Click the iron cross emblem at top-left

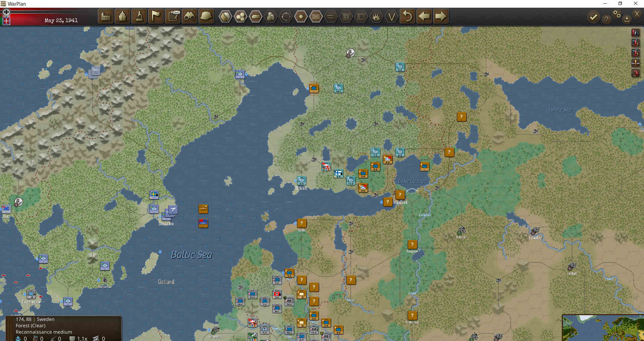[6, 12]
